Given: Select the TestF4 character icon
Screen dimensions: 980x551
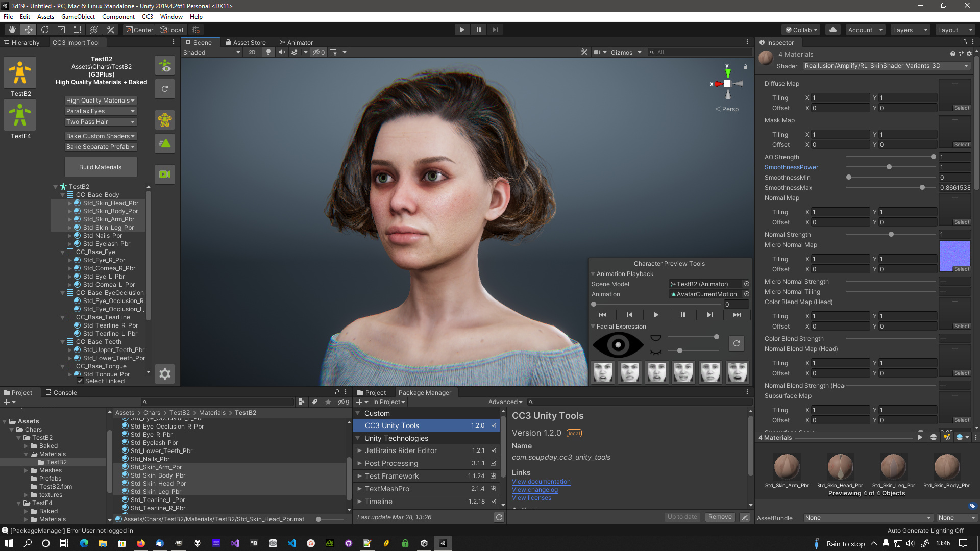Looking at the screenshot, I should [x=20, y=115].
